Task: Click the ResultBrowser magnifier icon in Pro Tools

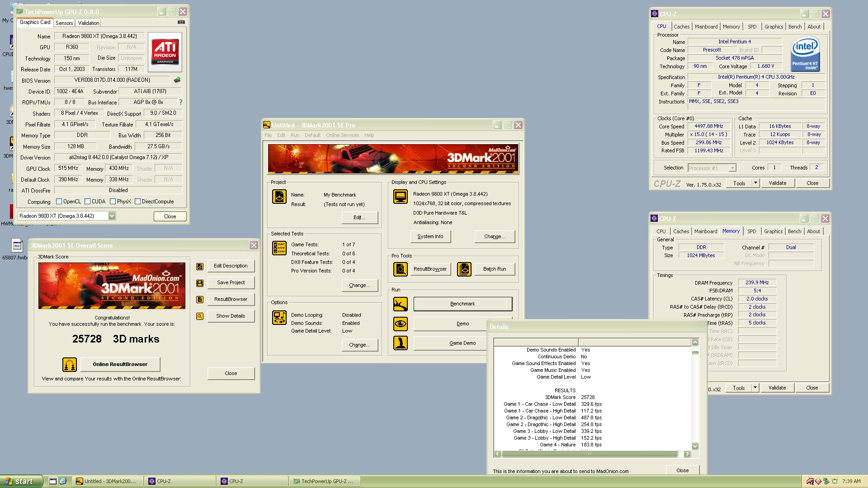Action: pyautogui.click(x=401, y=269)
